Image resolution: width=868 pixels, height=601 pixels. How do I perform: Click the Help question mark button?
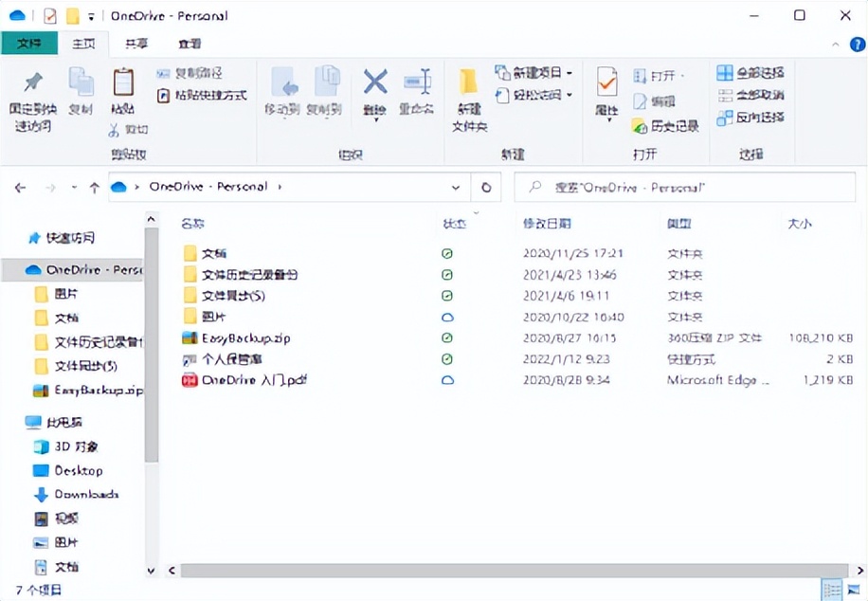coord(856,44)
